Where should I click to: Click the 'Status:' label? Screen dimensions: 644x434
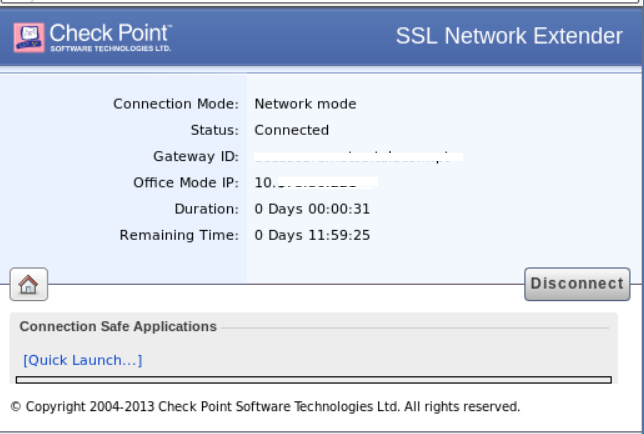click(214, 130)
